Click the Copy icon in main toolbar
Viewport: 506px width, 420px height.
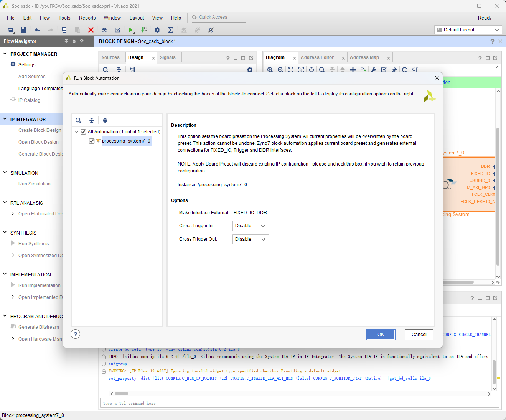click(x=64, y=30)
